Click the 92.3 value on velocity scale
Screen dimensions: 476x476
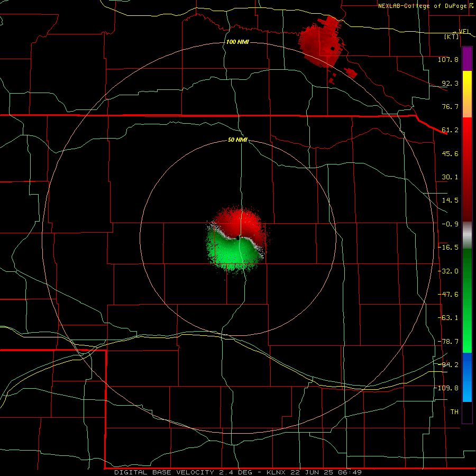[450, 83]
